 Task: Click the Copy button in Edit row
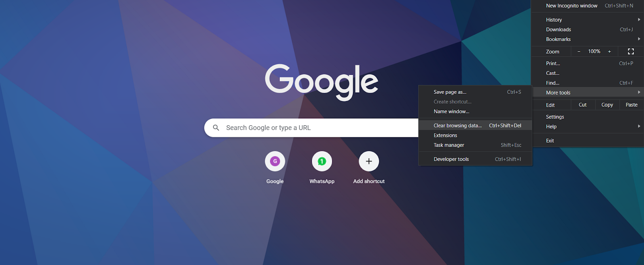(607, 105)
